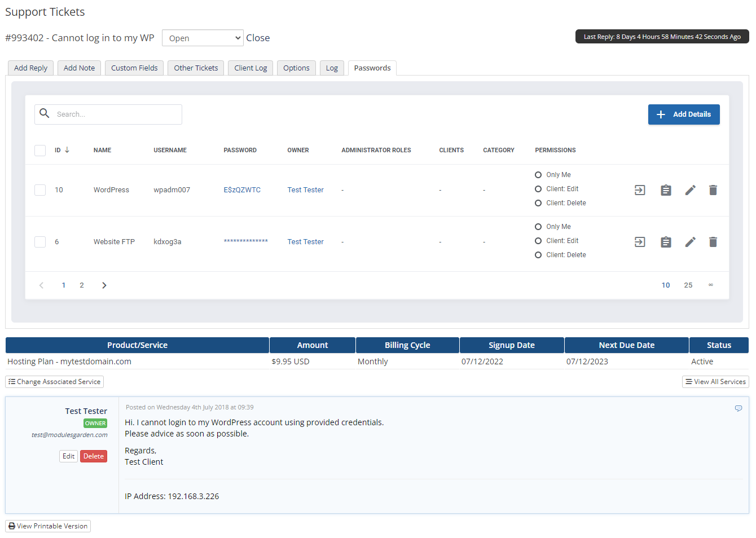This screenshot has height=538, width=756.
Task: Click the test@modulesgarden.com email text
Action: click(69, 435)
